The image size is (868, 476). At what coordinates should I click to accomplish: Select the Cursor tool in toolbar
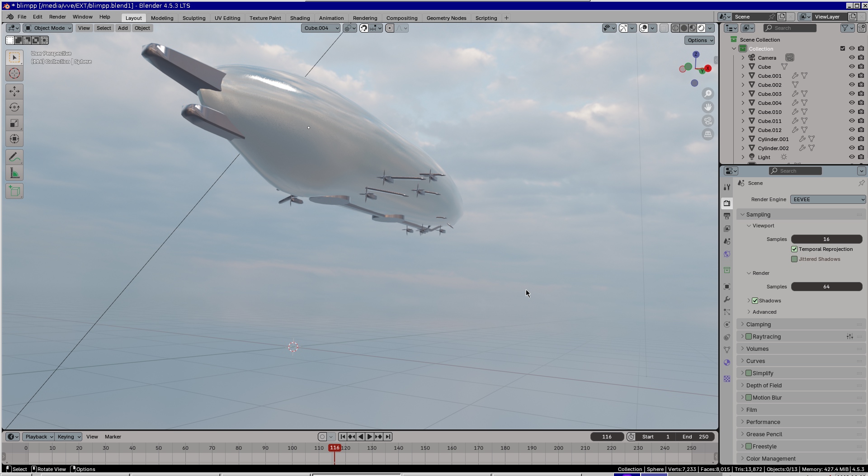14,73
